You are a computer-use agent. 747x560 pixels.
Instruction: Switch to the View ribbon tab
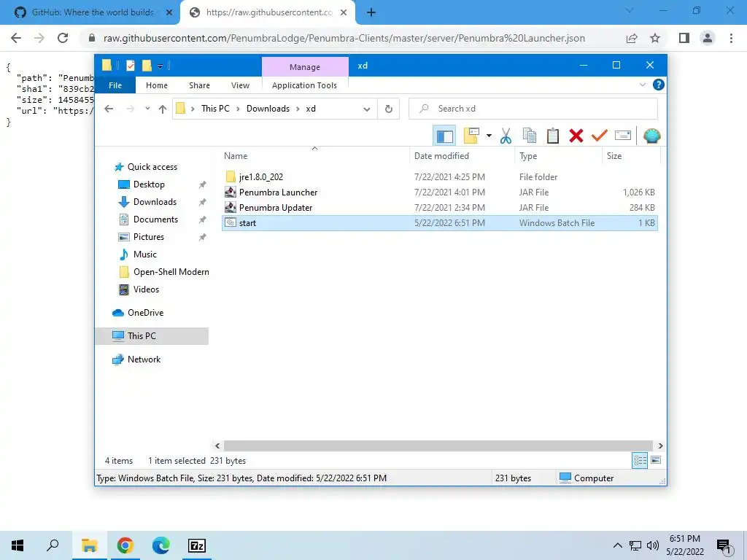click(240, 85)
